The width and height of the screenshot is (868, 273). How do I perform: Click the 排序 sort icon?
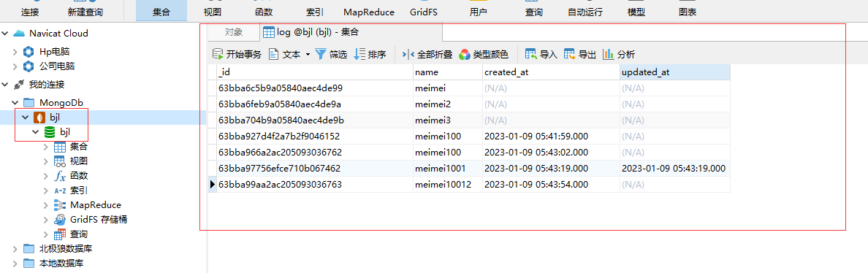[x=359, y=54]
